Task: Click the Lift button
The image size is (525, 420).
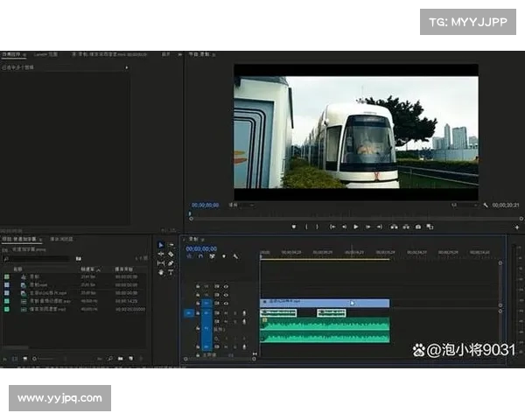Action: click(394, 227)
